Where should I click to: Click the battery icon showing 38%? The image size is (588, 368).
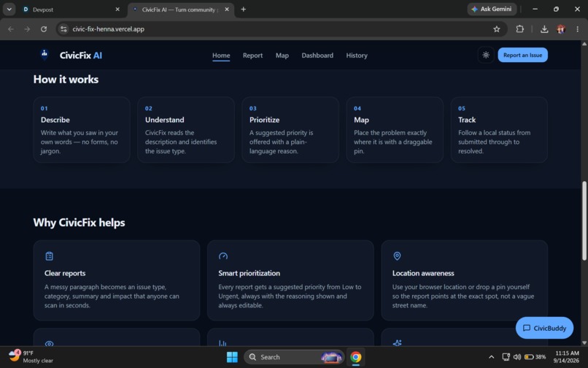coord(535,357)
